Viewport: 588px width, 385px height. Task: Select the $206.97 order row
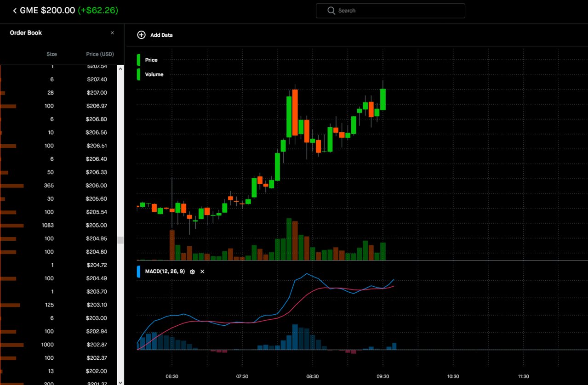point(58,106)
